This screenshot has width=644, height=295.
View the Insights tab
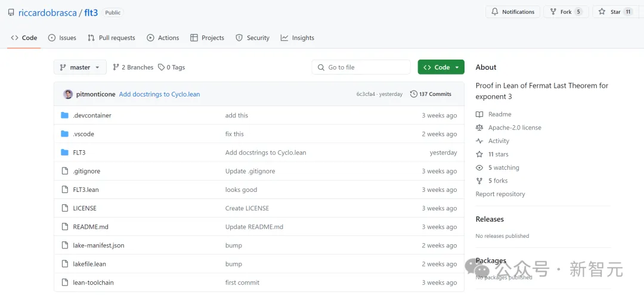click(x=298, y=38)
